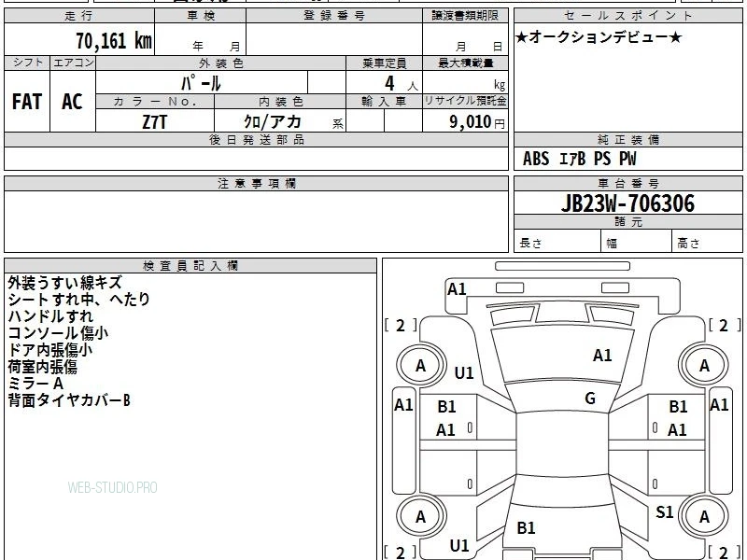Select the 後日発送部品 header bar
Viewport: 747px width, 560px height.
[x=256, y=139]
